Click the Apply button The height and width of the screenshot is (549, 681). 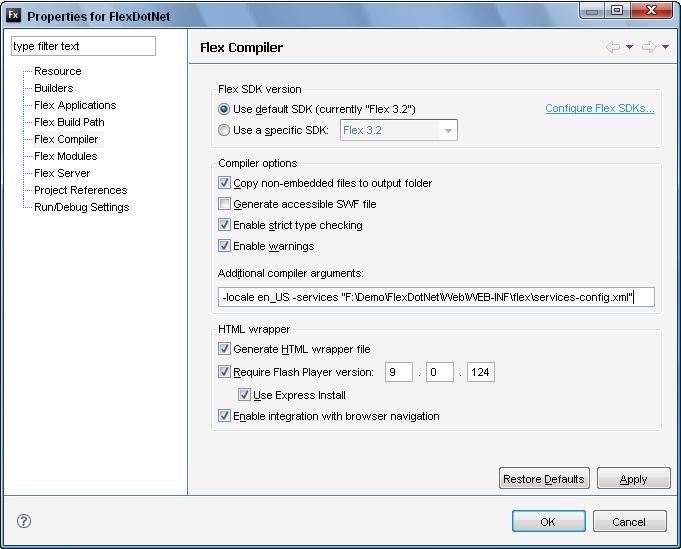[633, 479]
